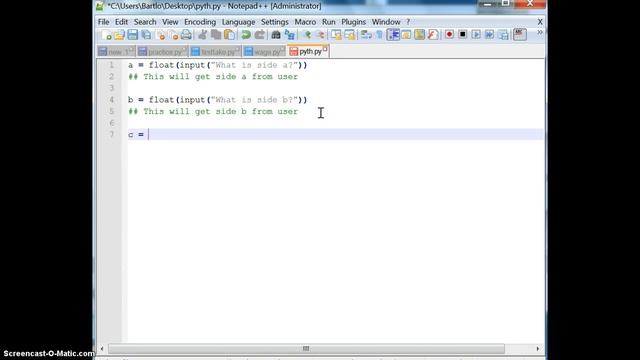Viewport: 640px width, 360px height.
Task: Create a new document with toolbar New icon
Action: pos(107,35)
